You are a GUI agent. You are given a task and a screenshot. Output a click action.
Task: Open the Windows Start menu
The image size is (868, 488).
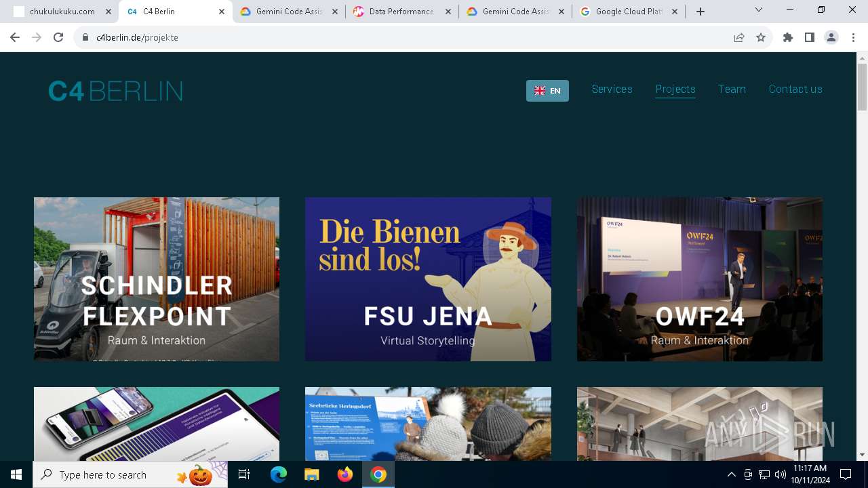(x=16, y=474)
